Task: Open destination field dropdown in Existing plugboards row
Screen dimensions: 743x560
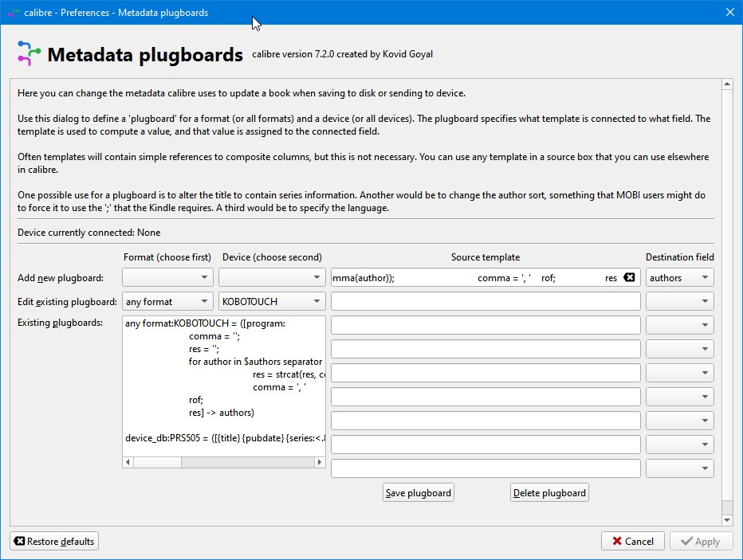Action: coord(679,325)
